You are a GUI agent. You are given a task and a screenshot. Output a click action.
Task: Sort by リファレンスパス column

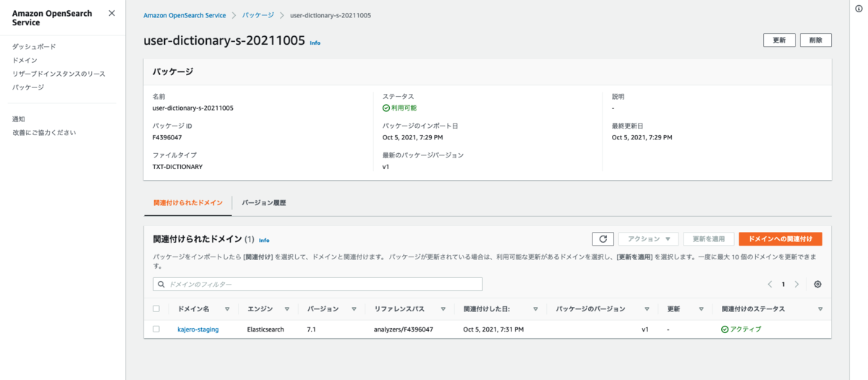click(x=443, y=309)
